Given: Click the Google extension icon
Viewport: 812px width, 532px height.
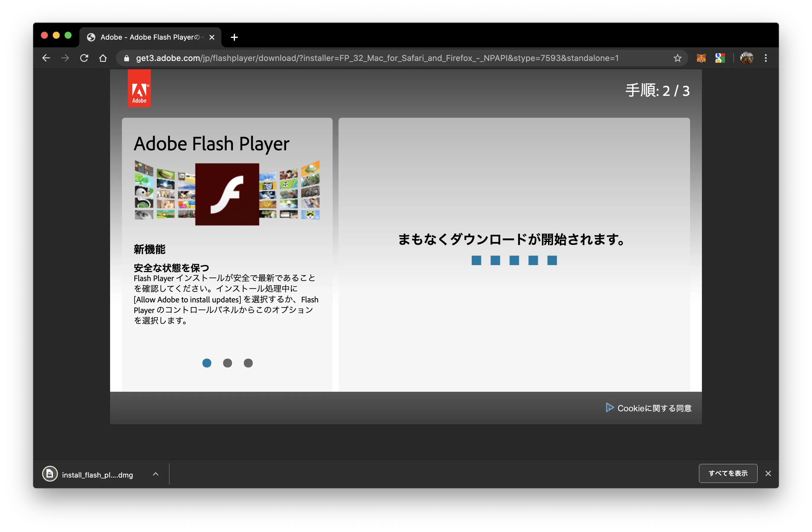Looking at the screenshot, I should tap(720, 58).
